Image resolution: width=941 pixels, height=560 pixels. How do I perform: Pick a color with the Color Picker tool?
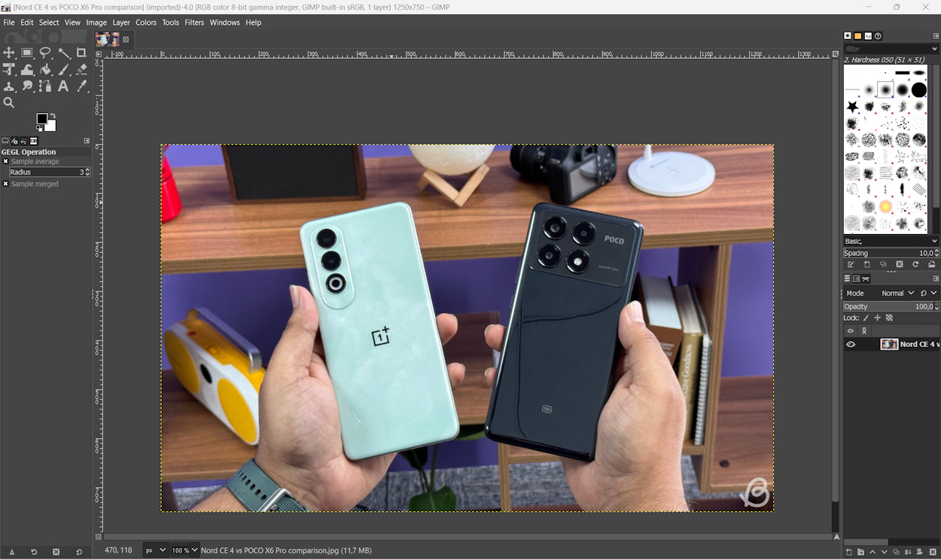[81, 86]
